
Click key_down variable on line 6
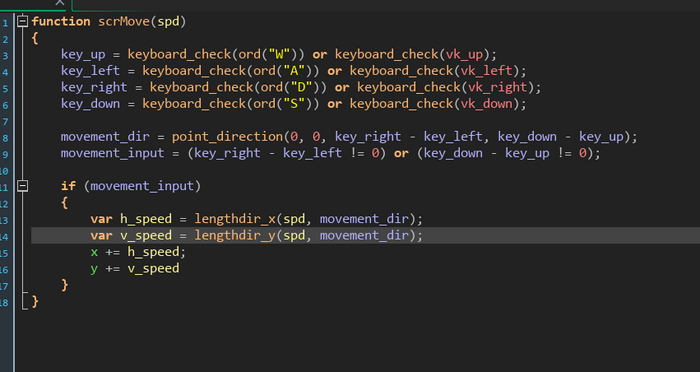click(x=90, y=104)
